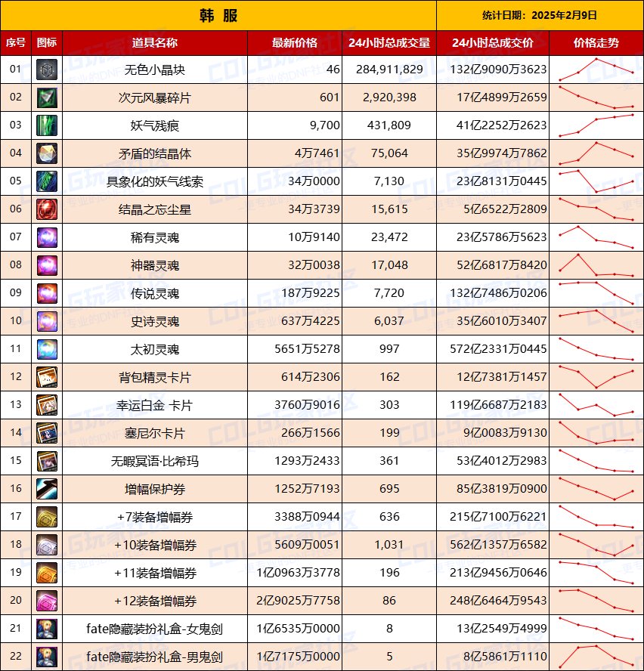Select the 增幅保护券 item name
The width and height of the screenshot is (644, 671).
[155, 489]
